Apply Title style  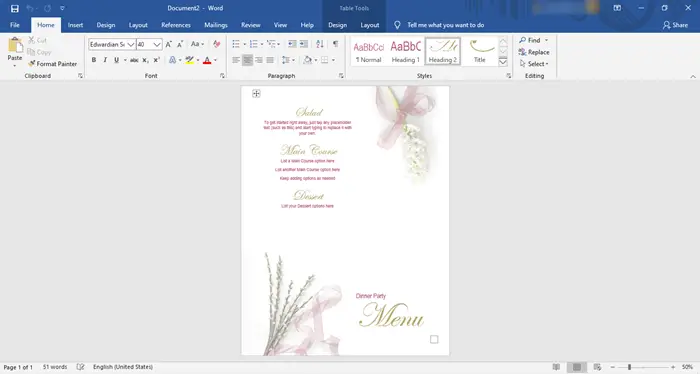(479, 51)
